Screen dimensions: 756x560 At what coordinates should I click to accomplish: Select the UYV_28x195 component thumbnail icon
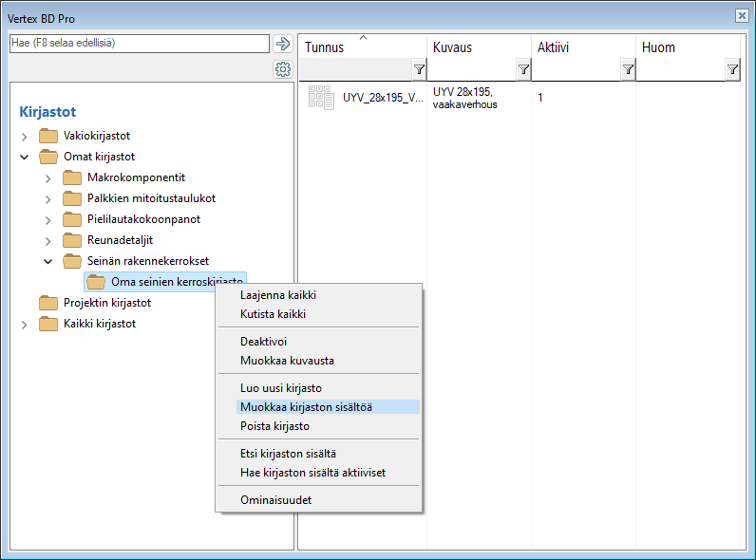[x=322, y=98]
